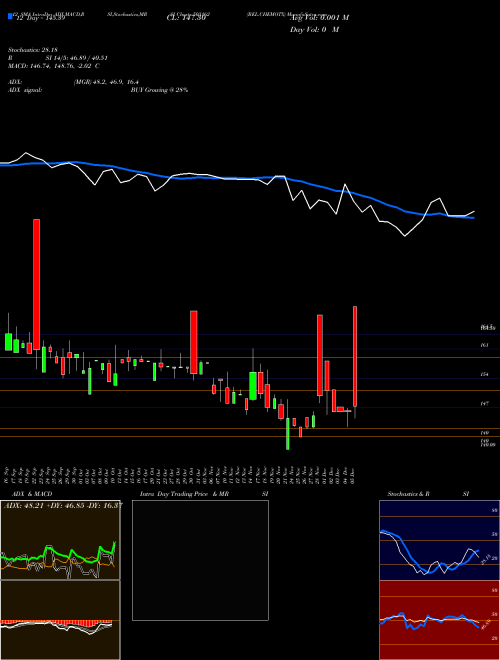Screen dimensions: 500x660
Task: Click the 'Stochastics & R' panel title
Action: (x=408, y=494)
